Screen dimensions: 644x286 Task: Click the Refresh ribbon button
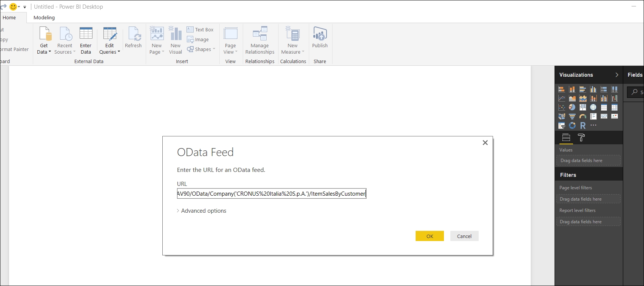(133, 37)
